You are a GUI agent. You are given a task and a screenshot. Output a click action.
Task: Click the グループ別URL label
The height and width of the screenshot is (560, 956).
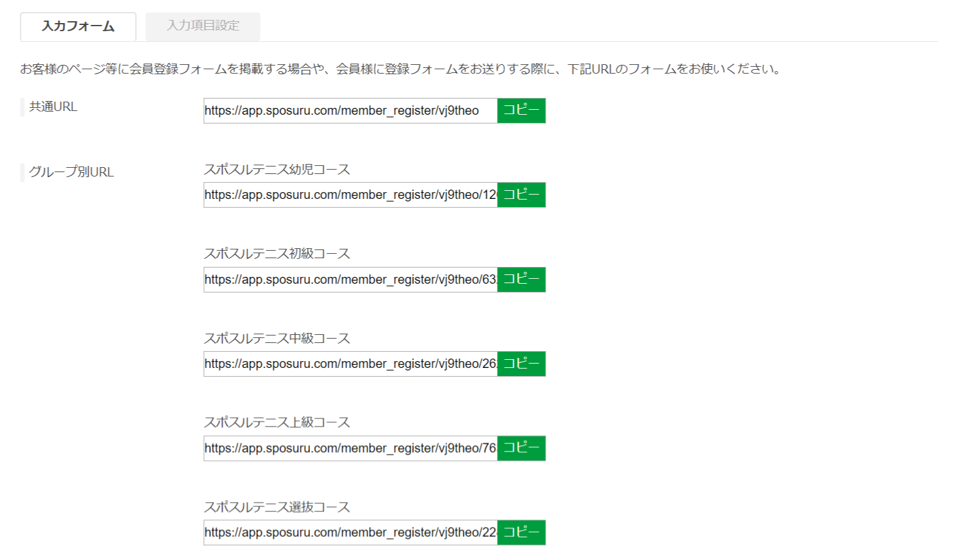point(71,172)
